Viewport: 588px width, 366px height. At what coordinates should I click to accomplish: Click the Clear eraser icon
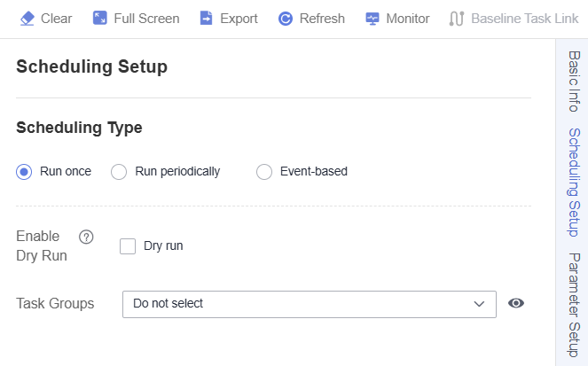27,18
